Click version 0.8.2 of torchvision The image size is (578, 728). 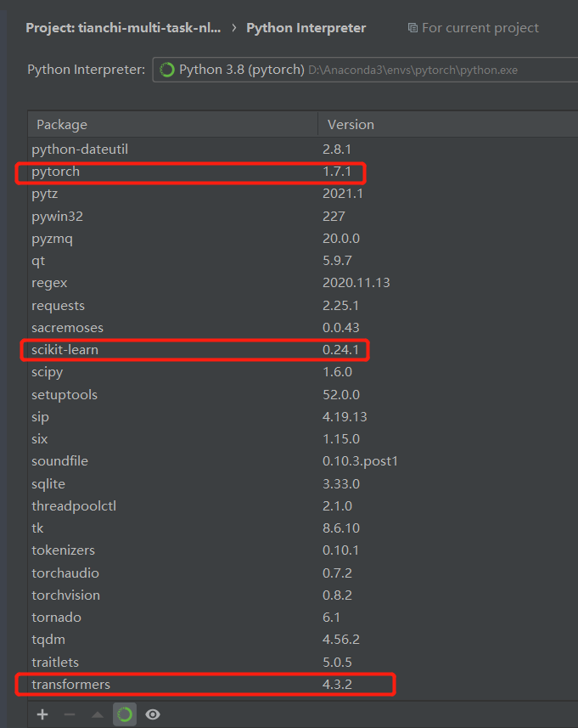(x=337, y=595)
